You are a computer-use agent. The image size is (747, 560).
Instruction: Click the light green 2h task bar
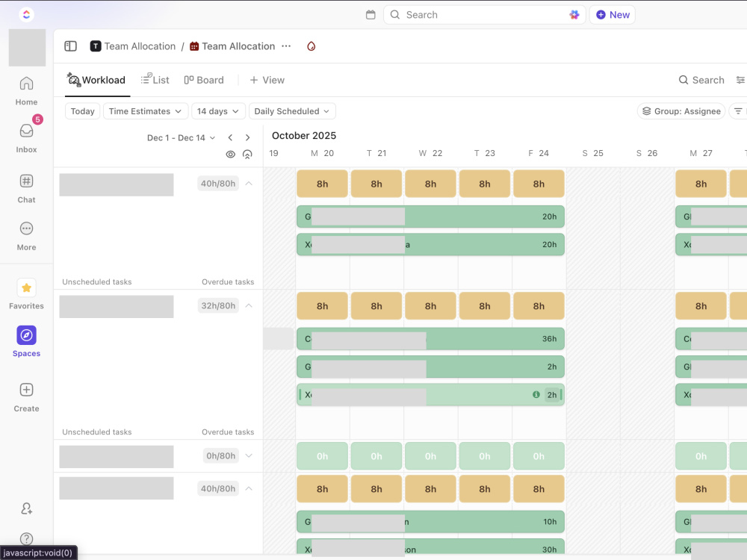tap(431, 395)
